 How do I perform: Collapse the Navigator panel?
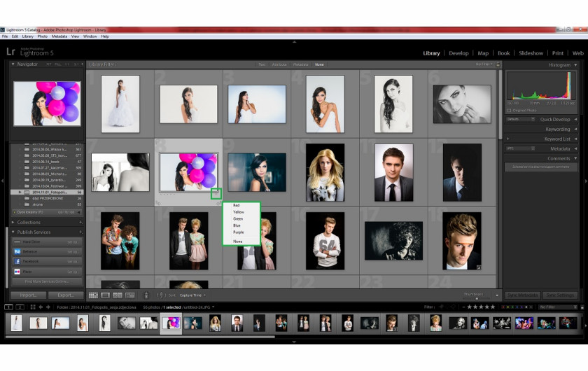click(13, 64)
